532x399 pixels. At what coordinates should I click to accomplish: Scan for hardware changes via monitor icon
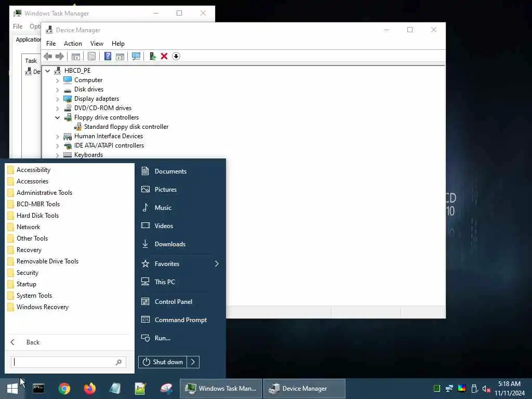(136, 56)
